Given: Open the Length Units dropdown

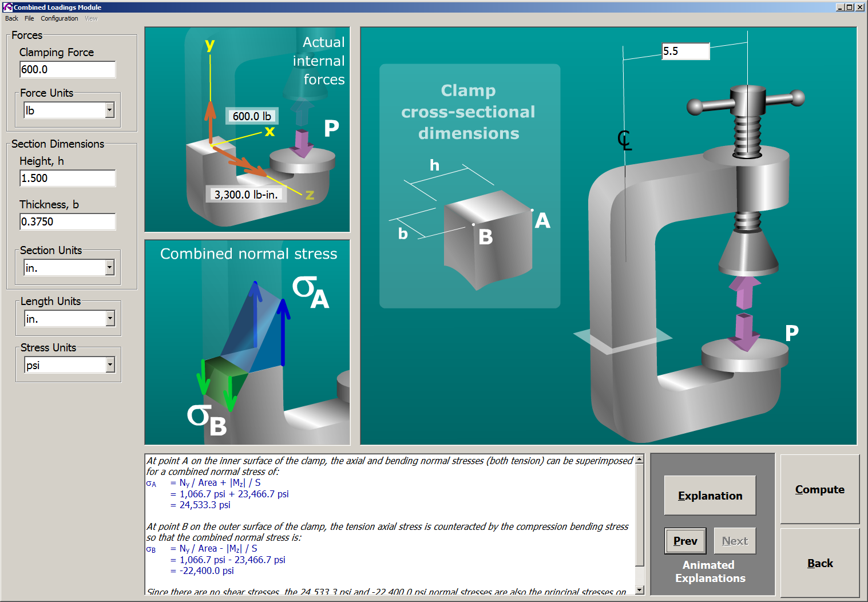Looking at the screenshot, I should coord(109,318).
